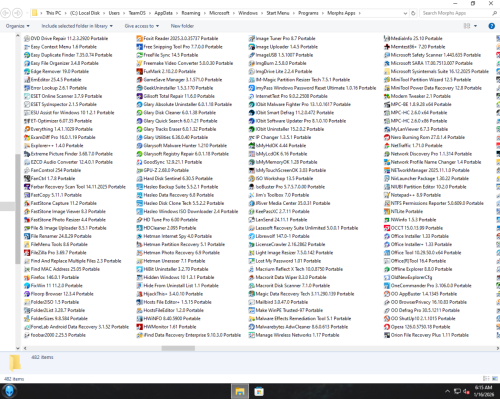Go to Start Menu breadcrumb segment

278,13
